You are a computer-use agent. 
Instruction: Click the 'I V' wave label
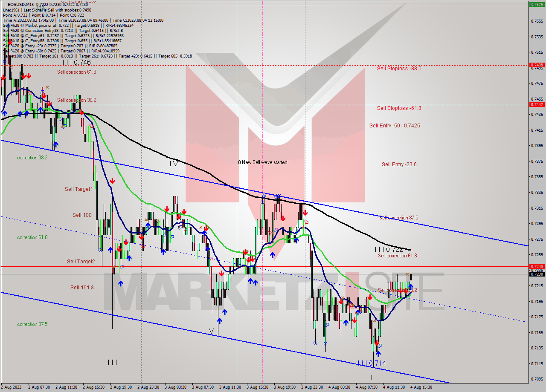pos(173,163)
